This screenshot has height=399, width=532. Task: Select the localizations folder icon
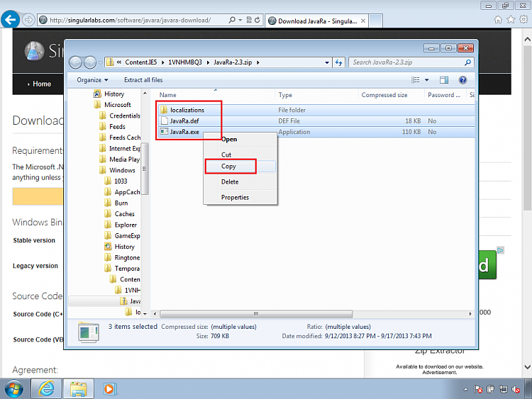click(x=164, y=110)
